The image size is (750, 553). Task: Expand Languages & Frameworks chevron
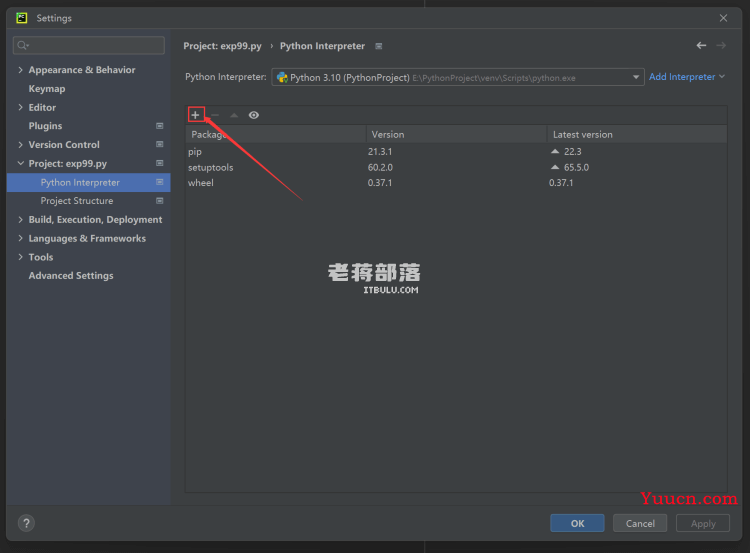coord(20,238)
